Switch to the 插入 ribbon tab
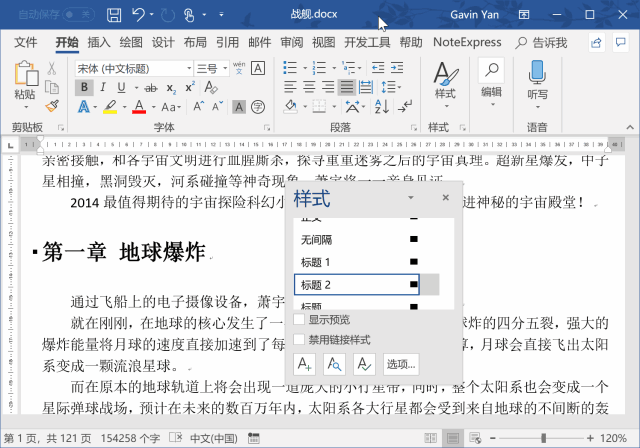Screen dimensions: 640x448 99,42
